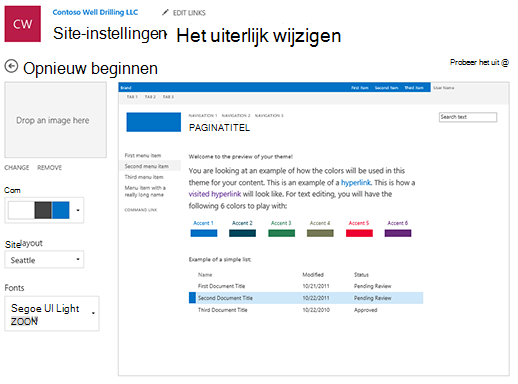Screen dimensions: 518x384
Task: Select the highlighted Second Document Title row
Action: point(306,298)
